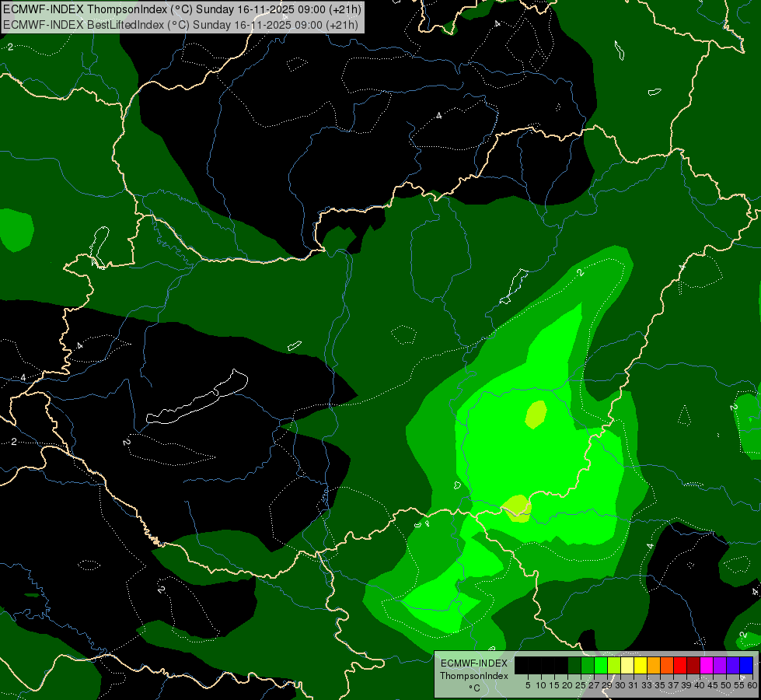Click the ThompsonIndex title line at top

[x=182, y=9]
